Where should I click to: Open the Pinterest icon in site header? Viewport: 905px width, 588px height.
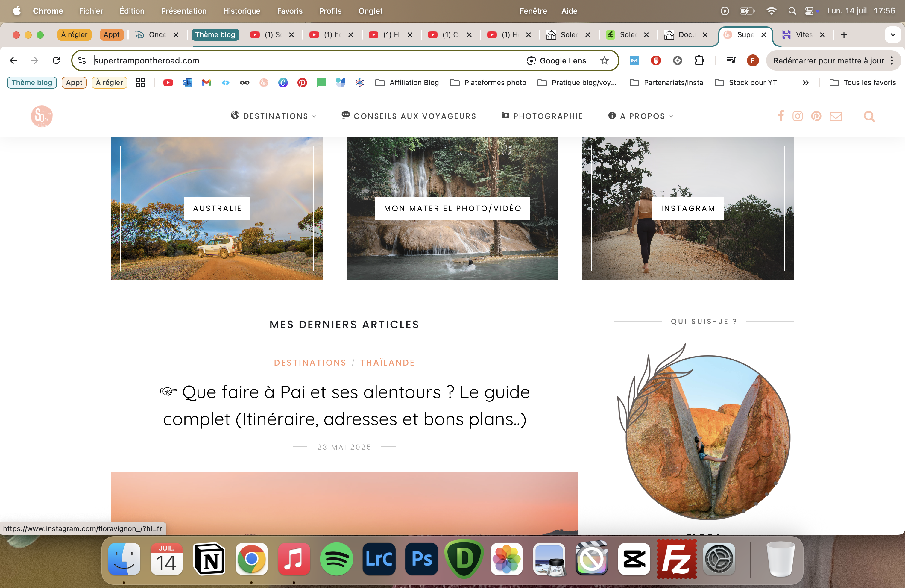tap(816, 116)
